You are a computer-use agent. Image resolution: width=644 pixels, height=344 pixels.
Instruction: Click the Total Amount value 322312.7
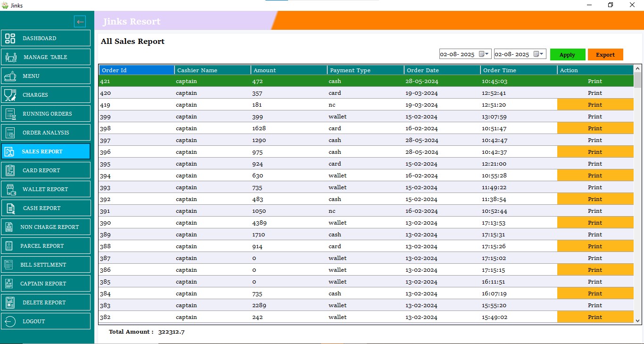coord(172,332)
